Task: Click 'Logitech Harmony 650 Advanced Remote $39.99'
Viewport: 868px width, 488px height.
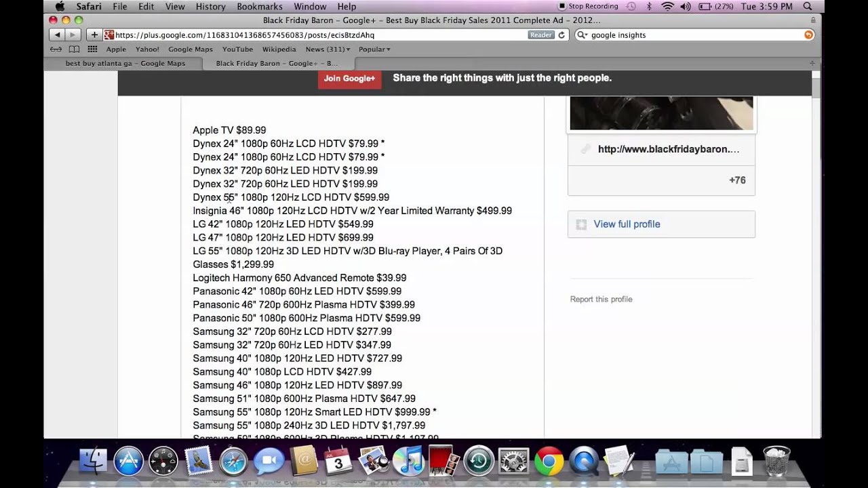Action: pos(300,278)
